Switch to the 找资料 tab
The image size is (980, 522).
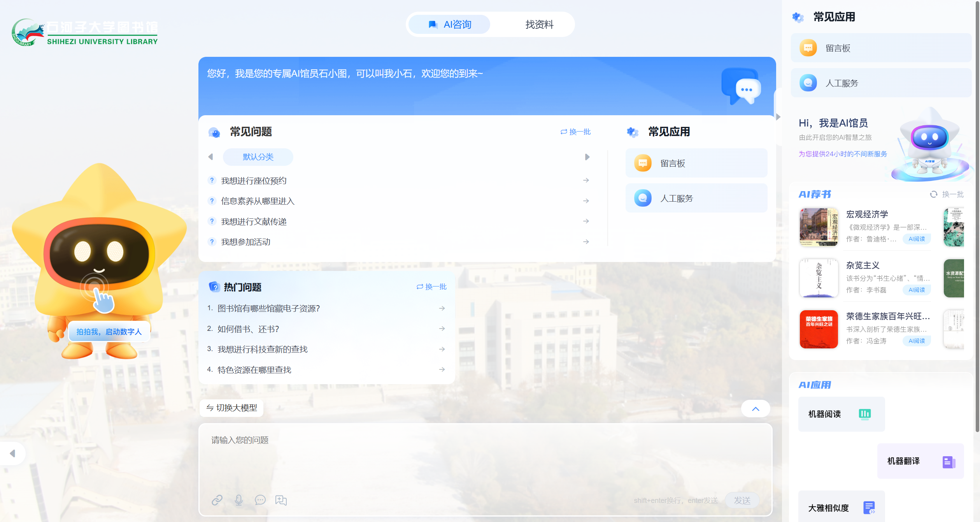pyautogui.click(x=539, y=25)
